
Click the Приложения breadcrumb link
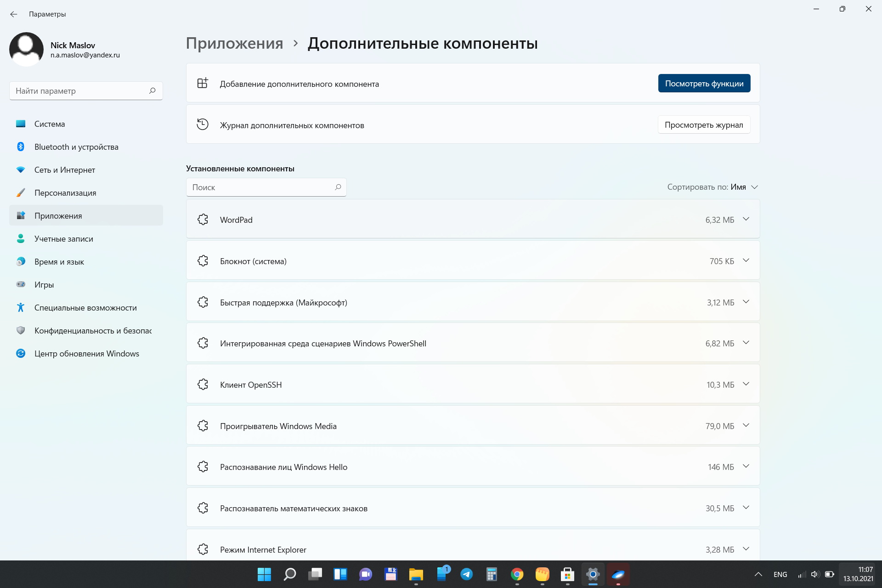[234, 43]
